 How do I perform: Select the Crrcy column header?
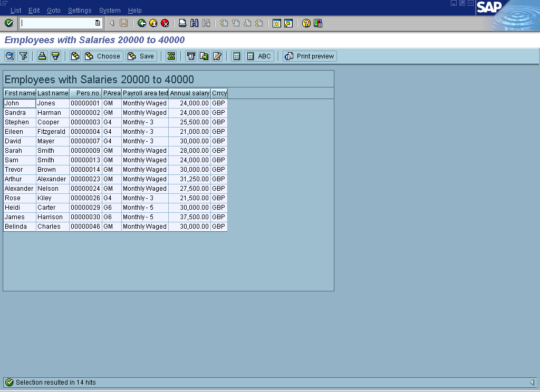tap(219, 93)
